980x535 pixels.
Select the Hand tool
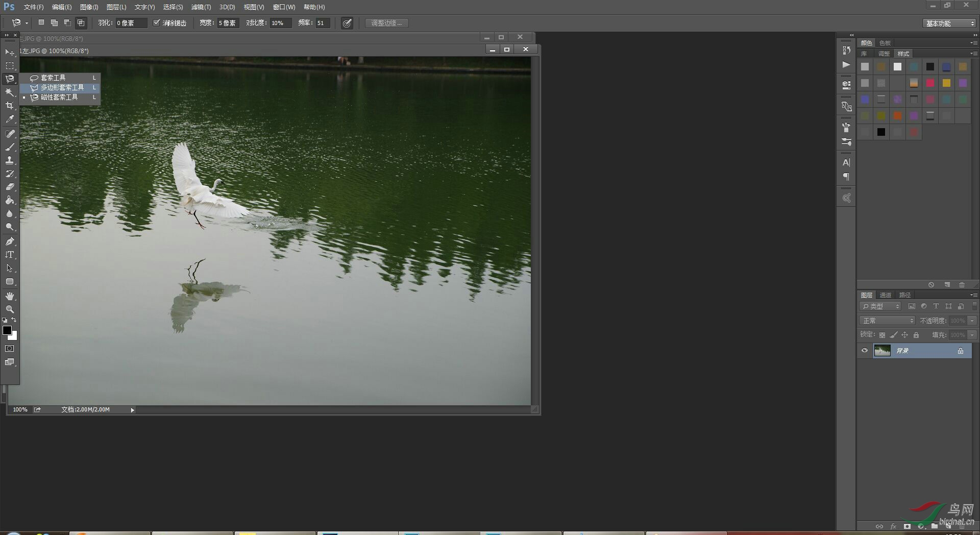click(x=10, y=296)
